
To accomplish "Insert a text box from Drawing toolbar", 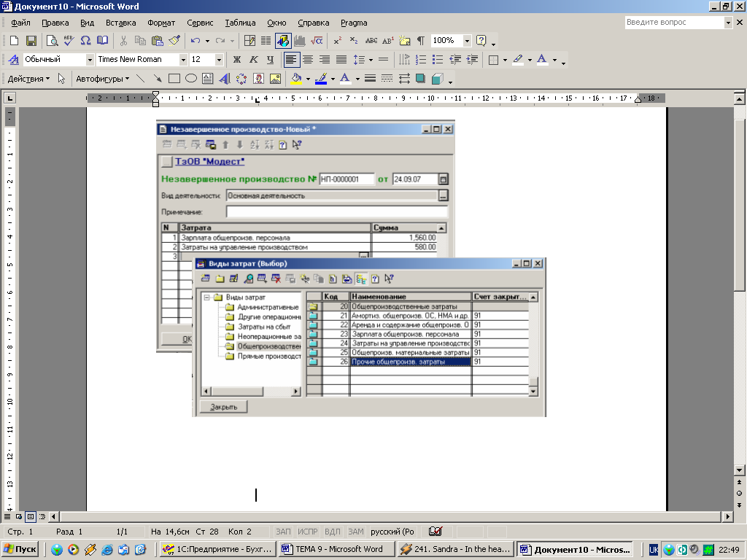I will pos(208,79).
